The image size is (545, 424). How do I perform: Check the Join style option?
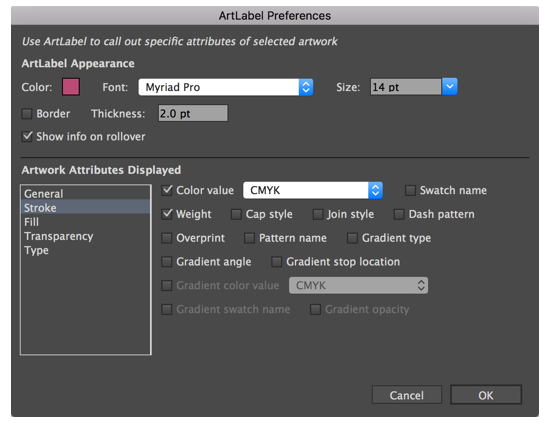[318, 214]
